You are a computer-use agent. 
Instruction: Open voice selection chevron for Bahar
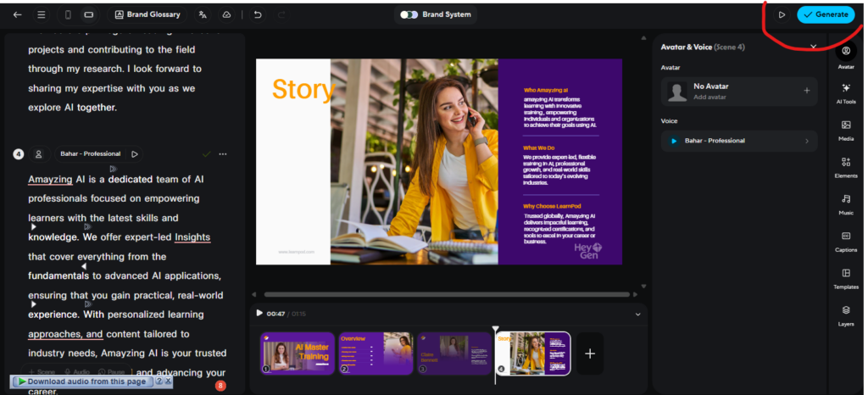(807, 141)
